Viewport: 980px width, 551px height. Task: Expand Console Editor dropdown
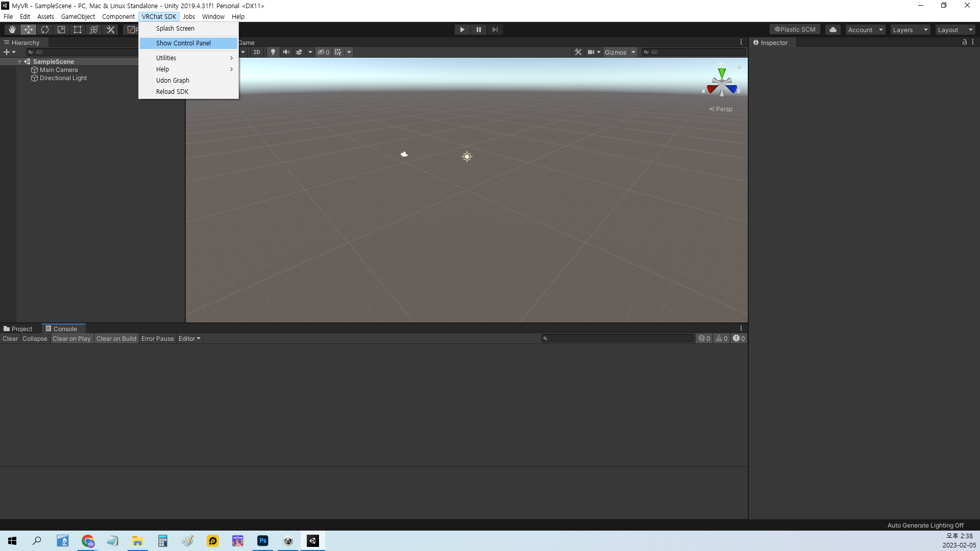tap(189, 339)
